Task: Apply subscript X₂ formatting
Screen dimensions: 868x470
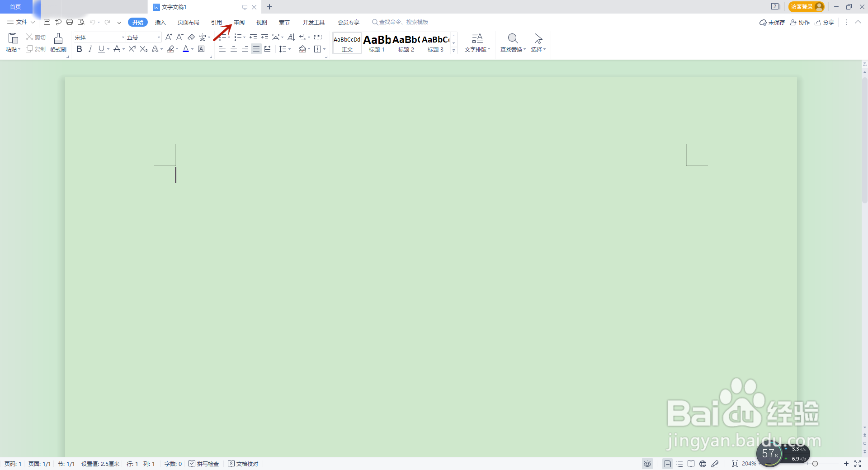Action: click(144, 49)
